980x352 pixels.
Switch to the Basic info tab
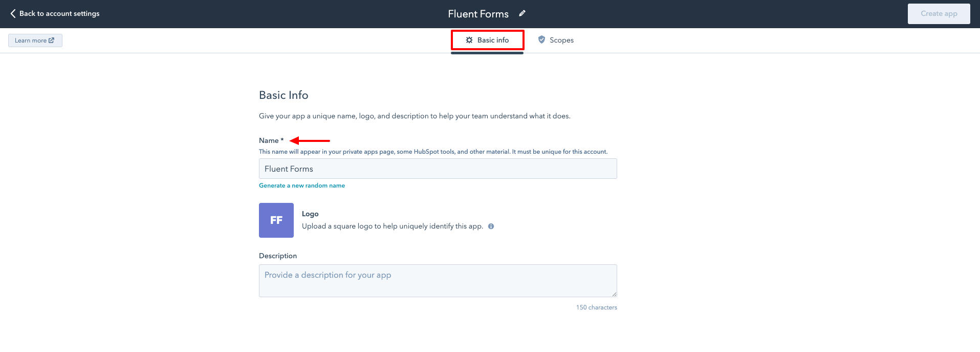(x=492, y=40)
